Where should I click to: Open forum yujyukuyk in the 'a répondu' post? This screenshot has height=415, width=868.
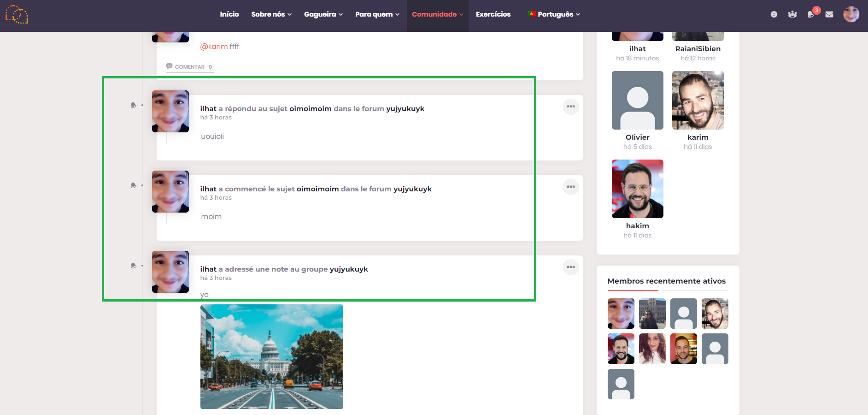coord(405,109)
